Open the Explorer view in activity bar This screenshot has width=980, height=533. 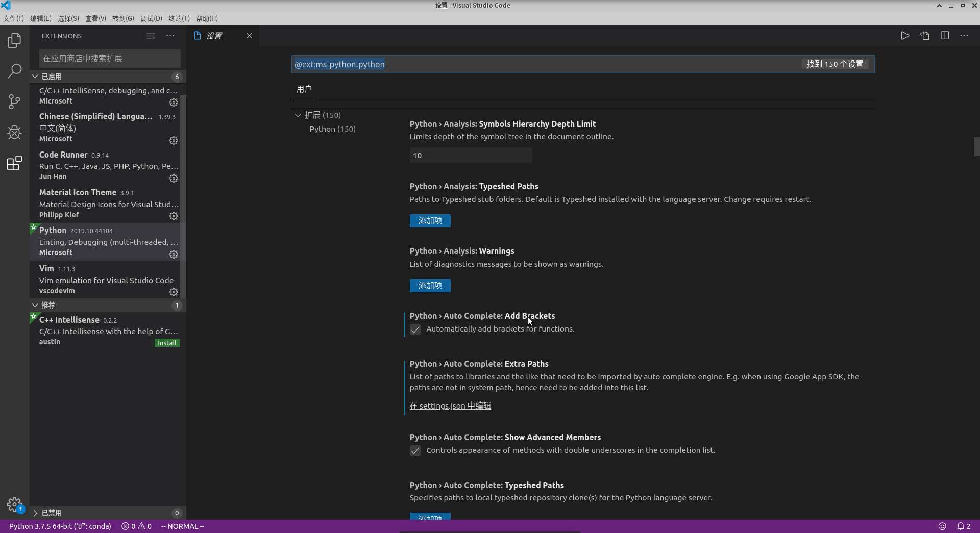(14, 40)
